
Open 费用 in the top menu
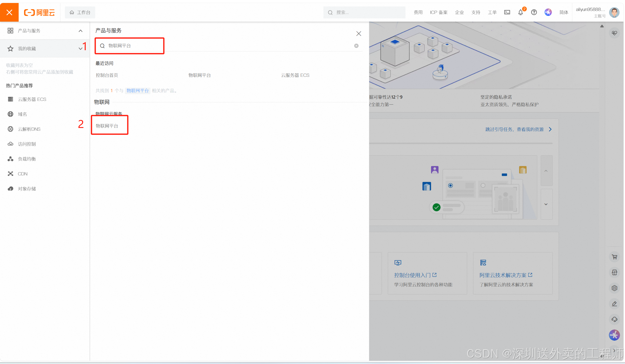point(418,12)
